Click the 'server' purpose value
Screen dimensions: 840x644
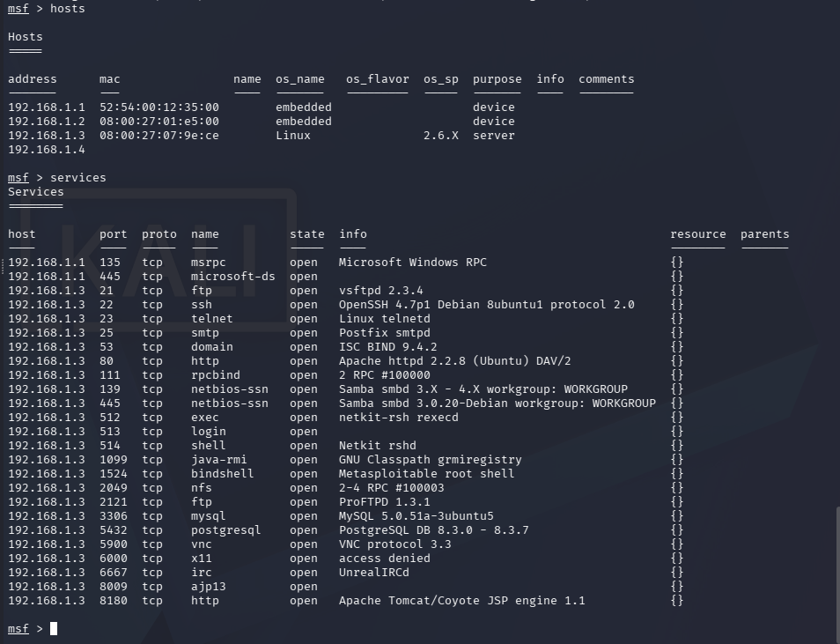pos(493,135)
